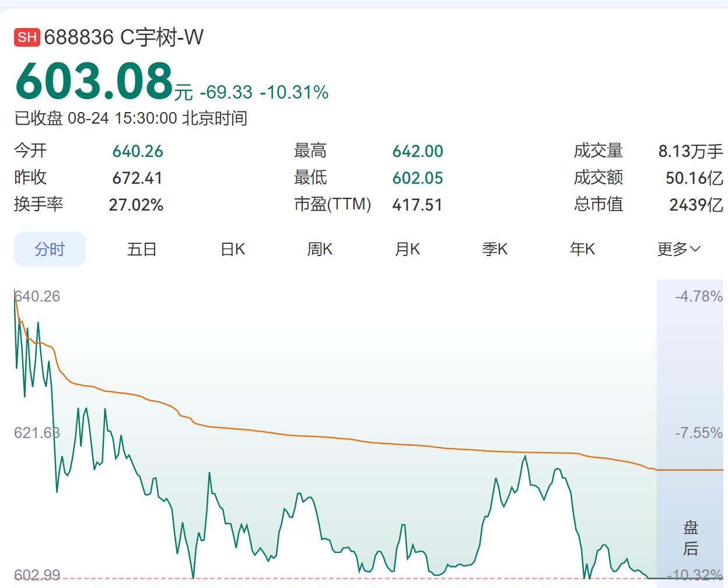Image resolution: width=728 pixels, height=588 pixels.
Task: Click the 换手率 value 27.02%
Action: [x=136, y=205]
